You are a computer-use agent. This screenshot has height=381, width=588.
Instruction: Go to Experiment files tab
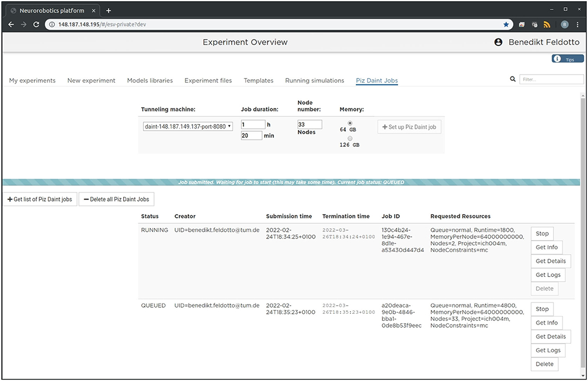(x=208, y=81)
